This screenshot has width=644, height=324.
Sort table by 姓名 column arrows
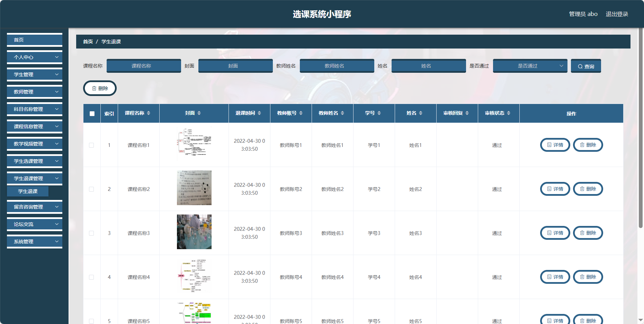[421, 113]
